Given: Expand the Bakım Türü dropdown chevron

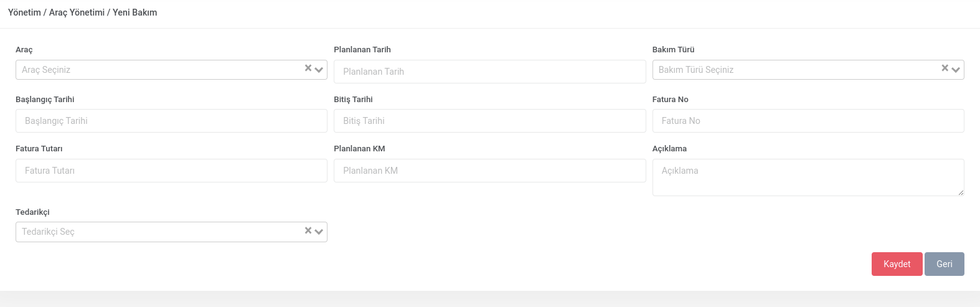Looking at the screenshot, I should pyautogui.click(x=956, y=70).
